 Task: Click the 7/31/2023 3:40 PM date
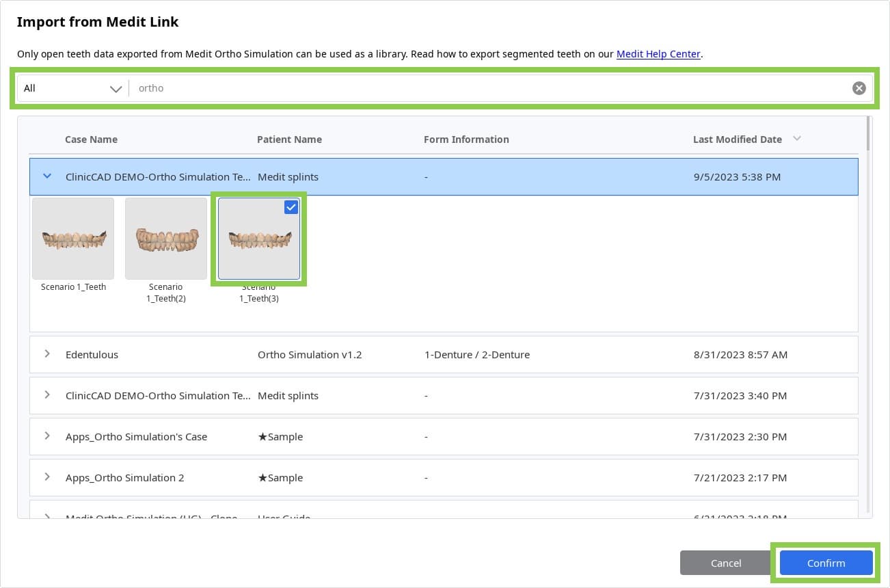740,395
